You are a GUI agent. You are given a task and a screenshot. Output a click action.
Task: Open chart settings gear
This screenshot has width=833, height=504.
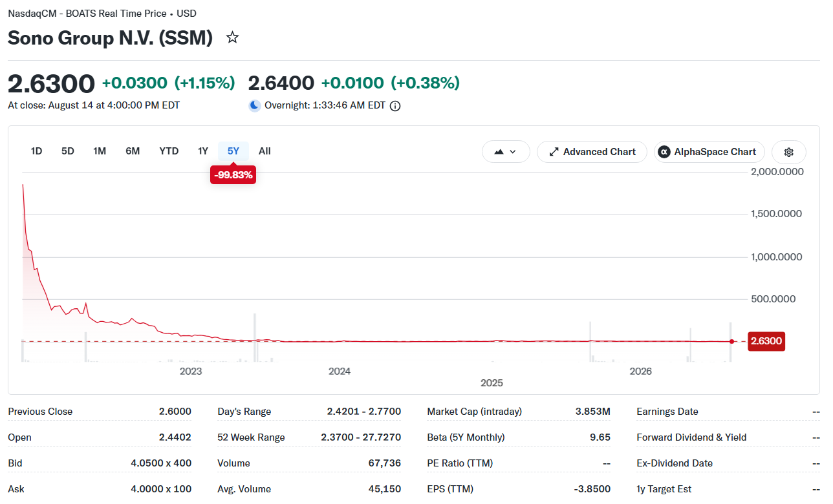click(x=789, y=152)
